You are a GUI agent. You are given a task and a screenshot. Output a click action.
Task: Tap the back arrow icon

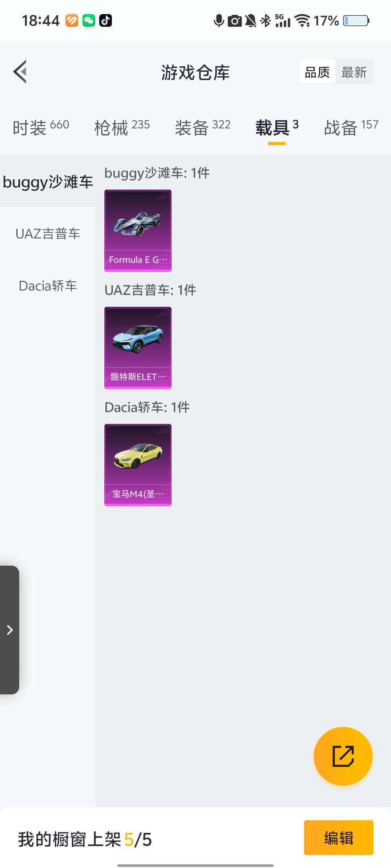click(x=20, y=72)
